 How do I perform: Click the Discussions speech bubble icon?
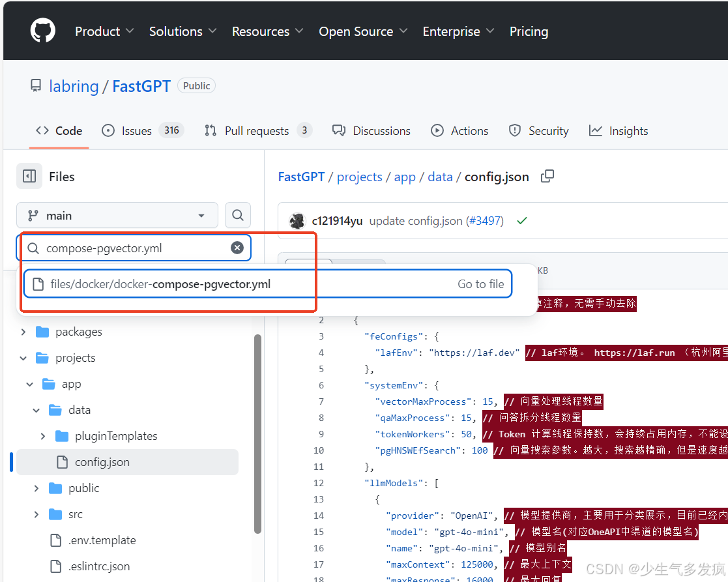coord(339,131)
